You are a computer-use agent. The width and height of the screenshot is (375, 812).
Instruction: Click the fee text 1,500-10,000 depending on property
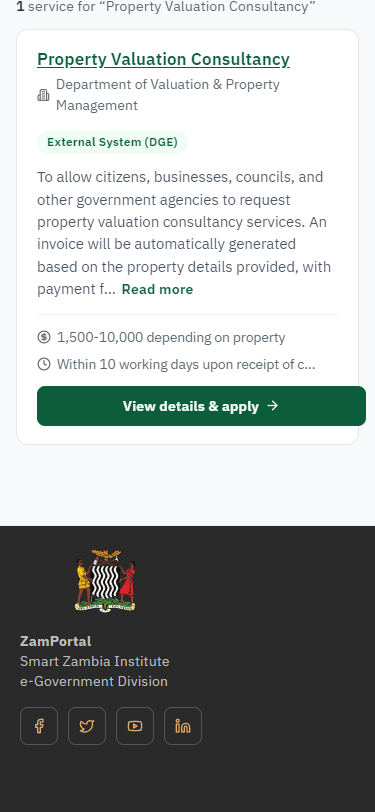click(171, 338)
